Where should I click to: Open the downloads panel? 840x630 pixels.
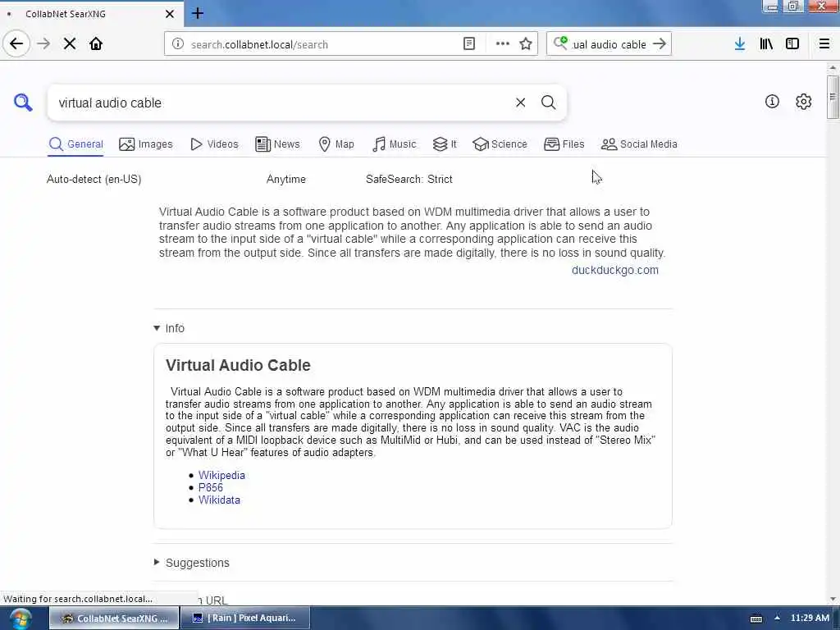pos(740,44)
